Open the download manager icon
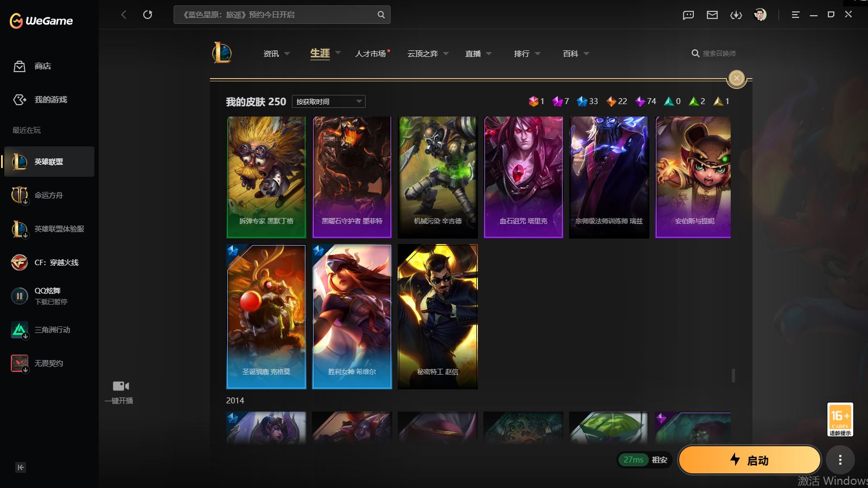This screenshot has height=488, width=868. tap(736, 15)
